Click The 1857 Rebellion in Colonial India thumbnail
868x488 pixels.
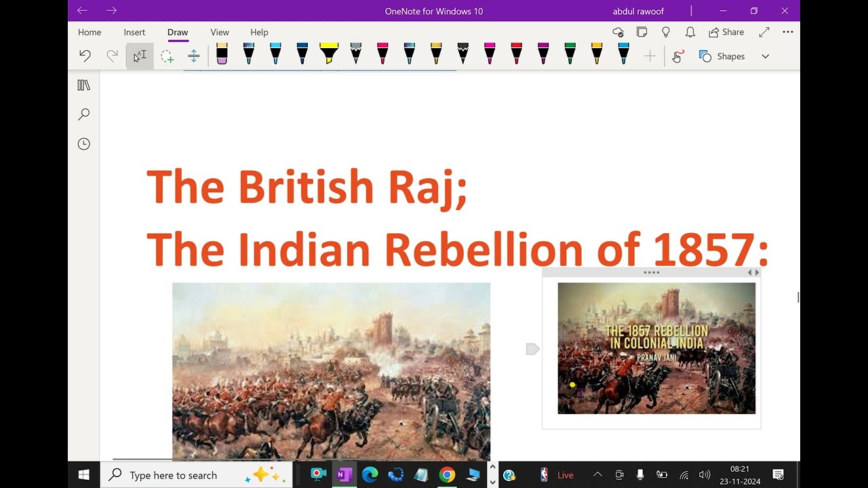click(x=656, y=348)
